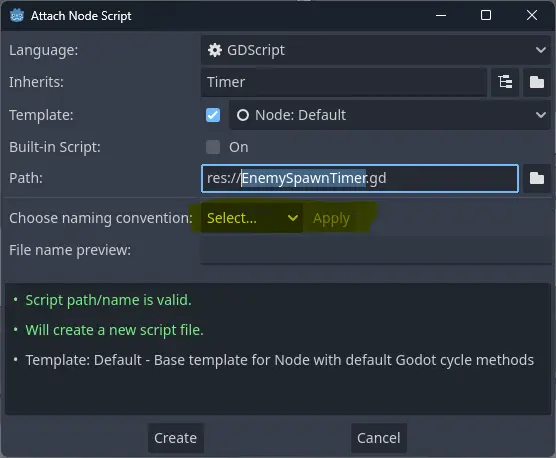Open the Language dropdown showing GDScript
This screenshot has height=458, width=556.
pos(375,50)
